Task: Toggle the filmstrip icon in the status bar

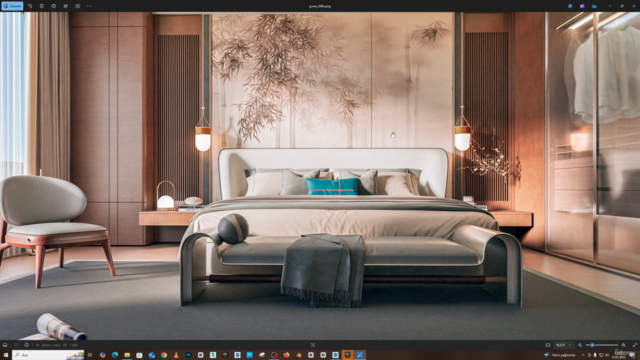Action: (5, 345)
